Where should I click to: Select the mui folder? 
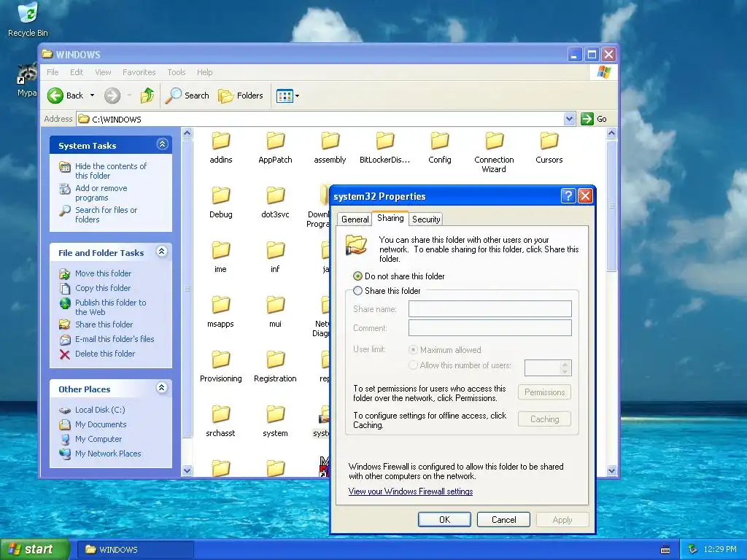pyautogui.click(x=275, y=312)
